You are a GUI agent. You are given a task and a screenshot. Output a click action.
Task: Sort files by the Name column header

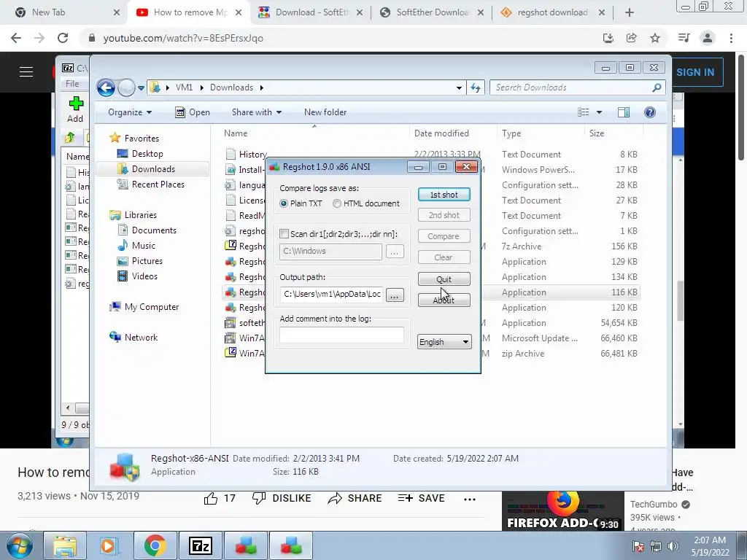(236, 133)
